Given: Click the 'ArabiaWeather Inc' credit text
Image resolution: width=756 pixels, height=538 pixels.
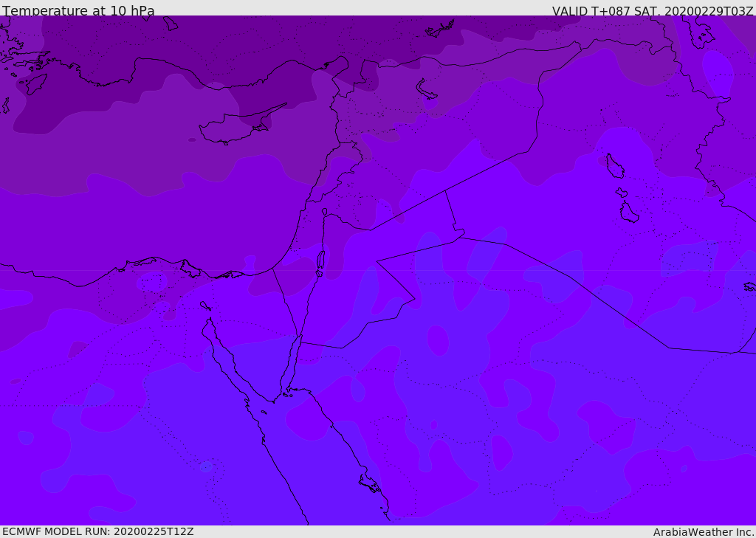Looking at the screenshot, I should coord(704,532).
